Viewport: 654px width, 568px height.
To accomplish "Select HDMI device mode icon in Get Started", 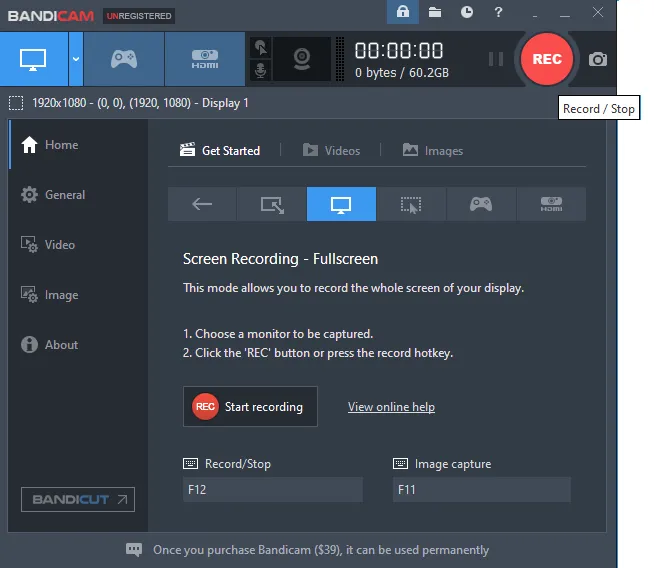I will tap(551, 204).
